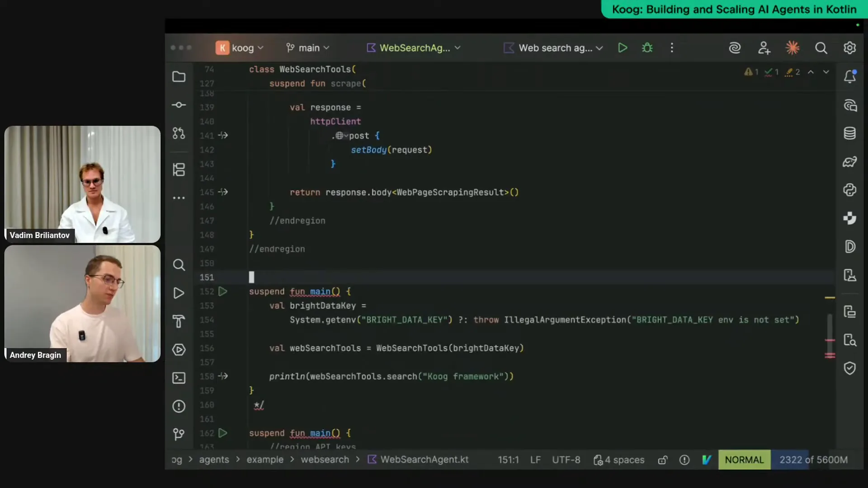Debug the Web search agent configuration

point(647,47)
